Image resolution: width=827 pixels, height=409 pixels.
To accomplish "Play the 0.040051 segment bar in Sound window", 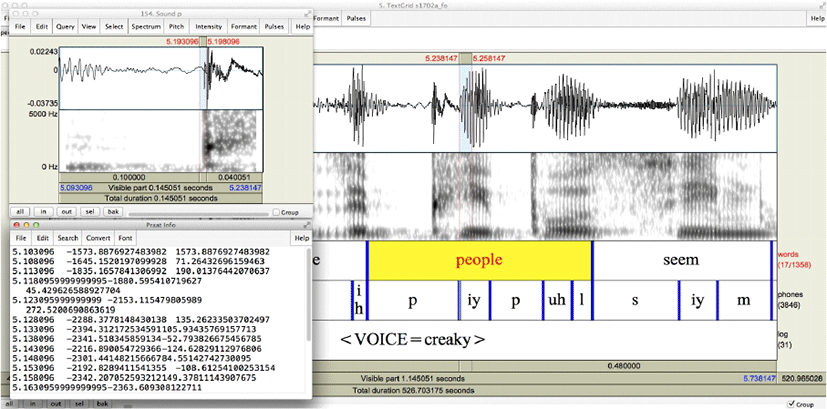I will pyautogui.click(x=235, y=178).
